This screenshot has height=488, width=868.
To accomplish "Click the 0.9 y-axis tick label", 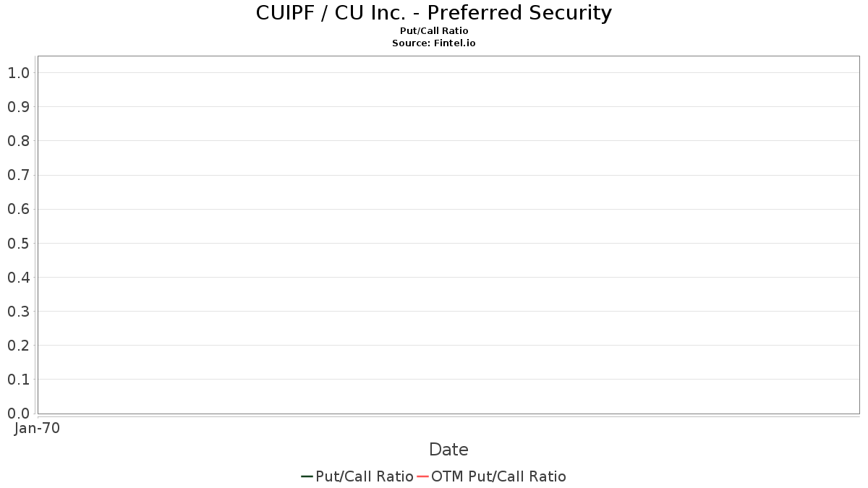I will click(18, 107).
